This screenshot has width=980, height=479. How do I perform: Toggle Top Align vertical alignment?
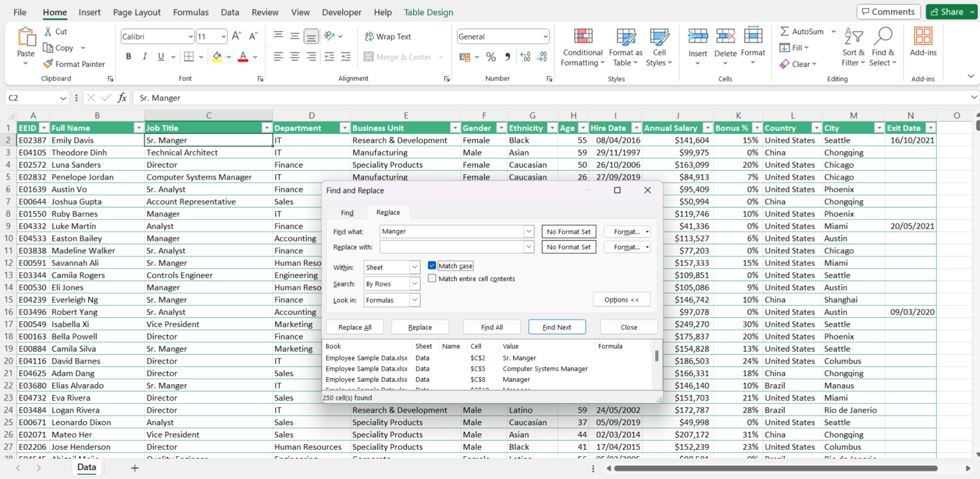pyautogui.click(x=278, y=36)
